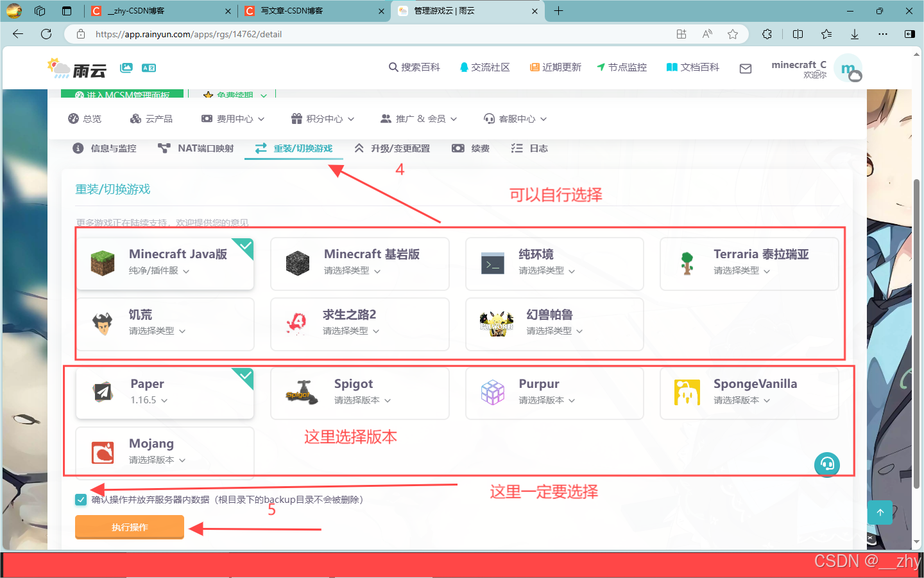Open Purpur version dropdown
Screen dimensions: 924x578
click(547, 400)
